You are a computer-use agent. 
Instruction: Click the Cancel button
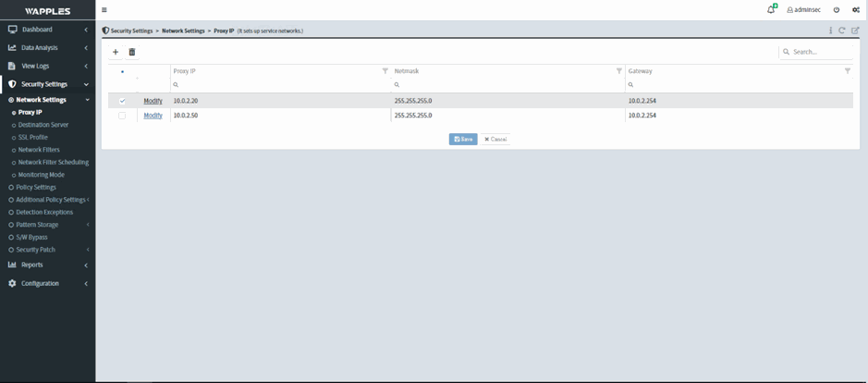click(495, 139)
